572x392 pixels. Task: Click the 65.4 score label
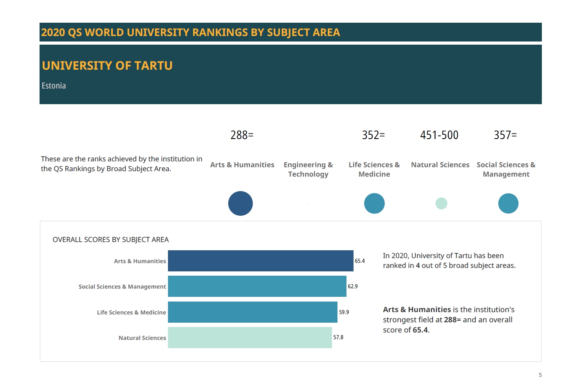360,261
